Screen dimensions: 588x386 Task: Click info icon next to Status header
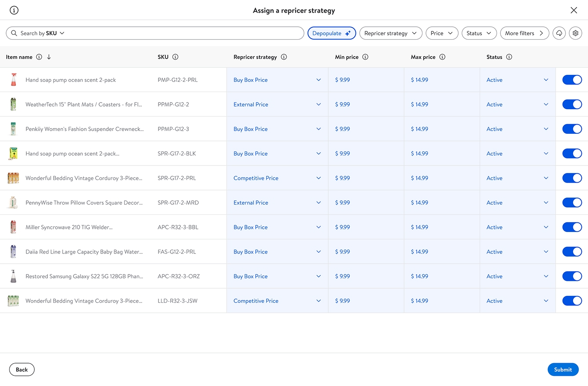click(509, 57)
